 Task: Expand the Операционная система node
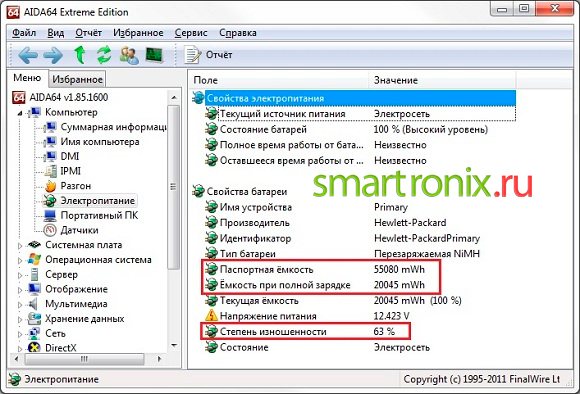(20, 260)
